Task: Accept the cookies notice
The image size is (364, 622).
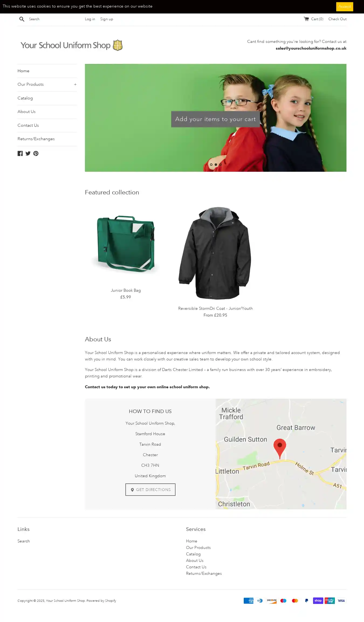Action: pos(345,7)
